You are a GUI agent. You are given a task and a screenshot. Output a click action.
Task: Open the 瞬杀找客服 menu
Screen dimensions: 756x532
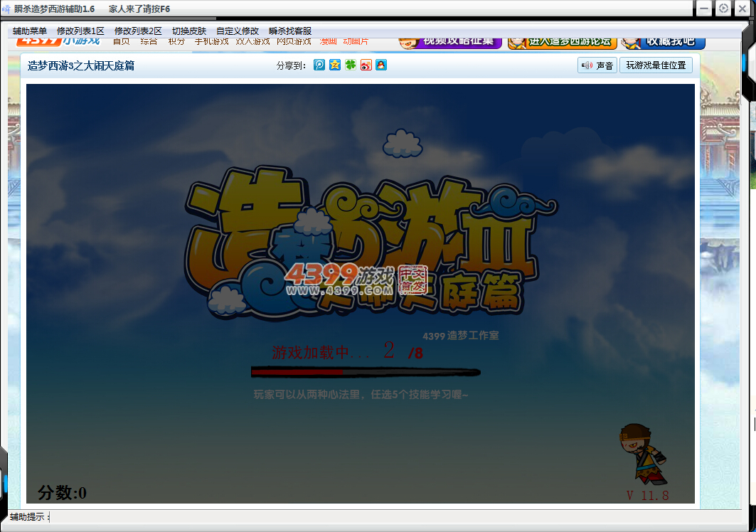click(290, 31)
